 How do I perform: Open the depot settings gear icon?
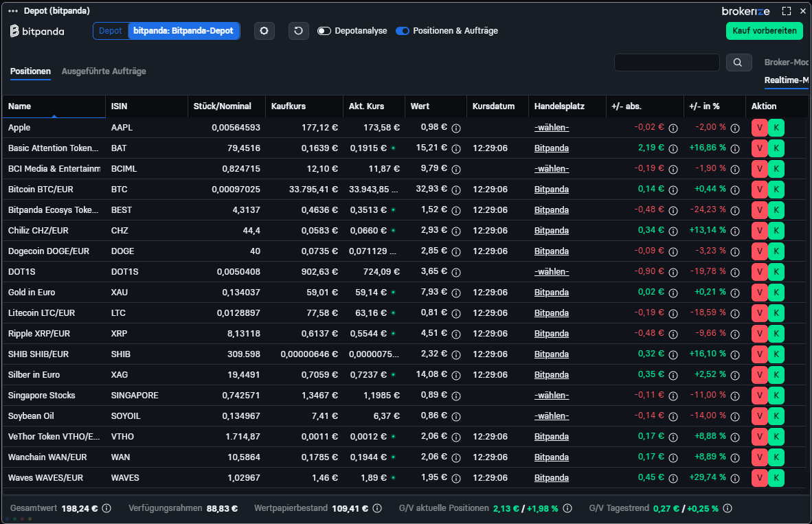pos(264,31)
